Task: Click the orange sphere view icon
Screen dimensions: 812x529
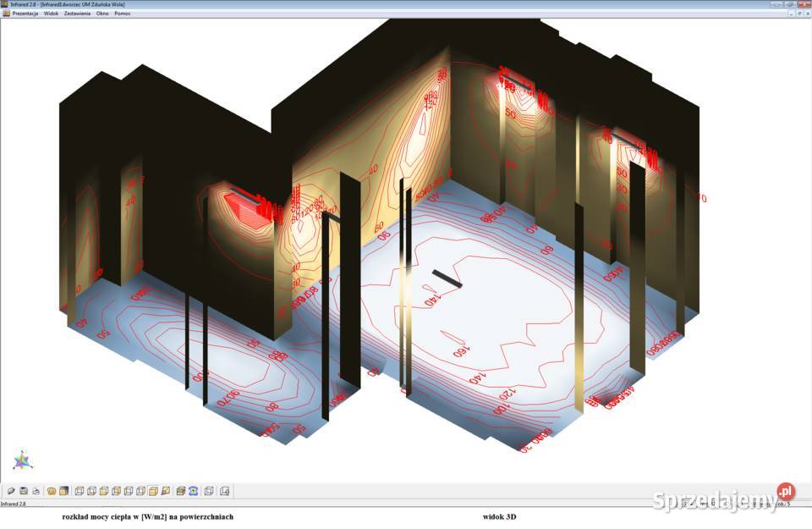Action: (52, 491)
